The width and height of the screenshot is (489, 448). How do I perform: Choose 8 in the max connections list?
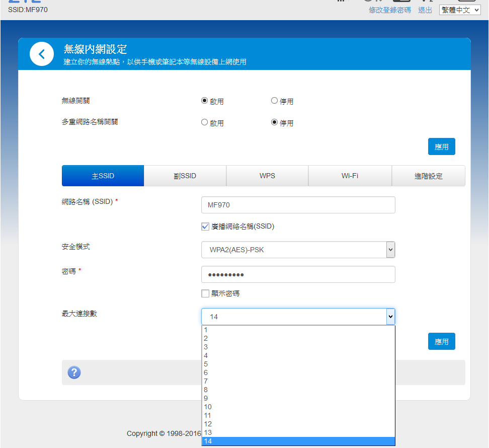(x=298, y=390)
